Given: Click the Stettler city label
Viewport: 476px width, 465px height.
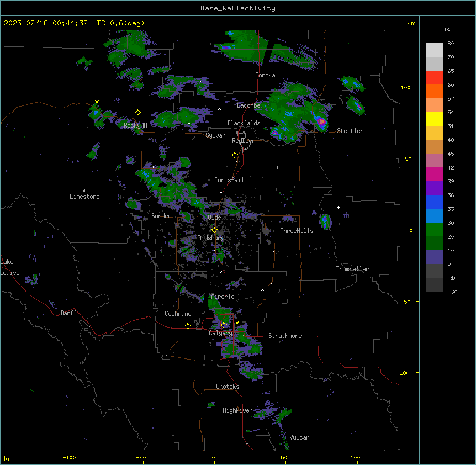Looking at the screenshot, I should tap(350, 131).
